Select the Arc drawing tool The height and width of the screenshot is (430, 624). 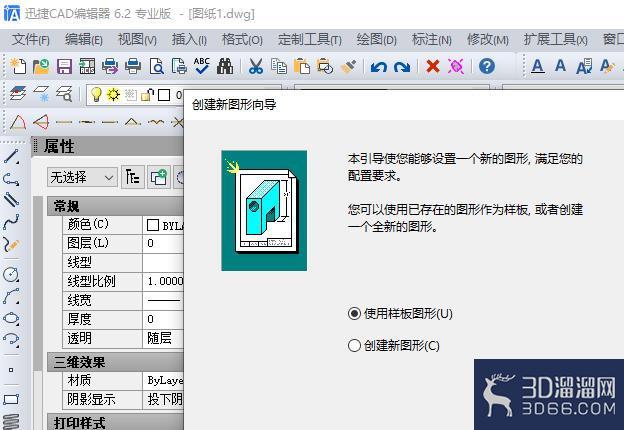point(11,296)
